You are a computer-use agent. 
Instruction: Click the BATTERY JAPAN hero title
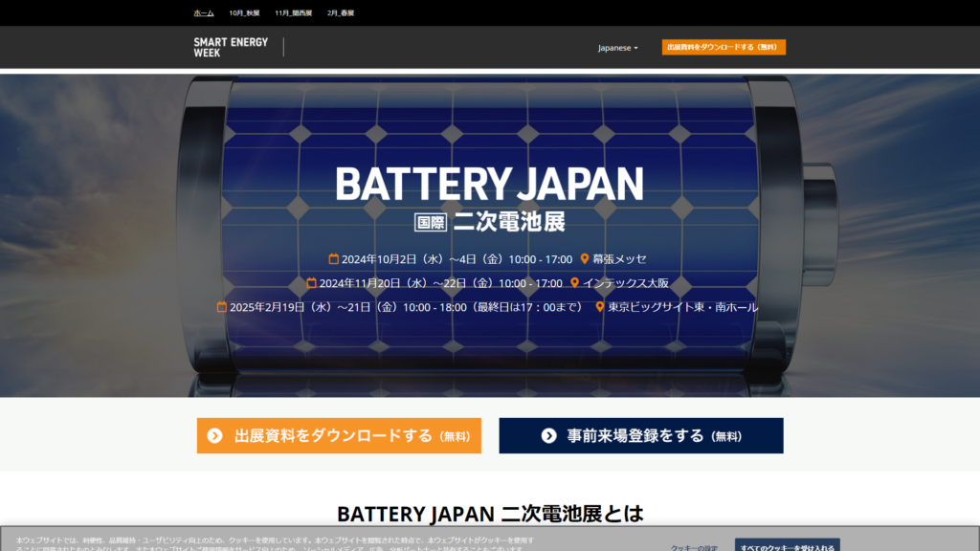[x=489, y=184]
